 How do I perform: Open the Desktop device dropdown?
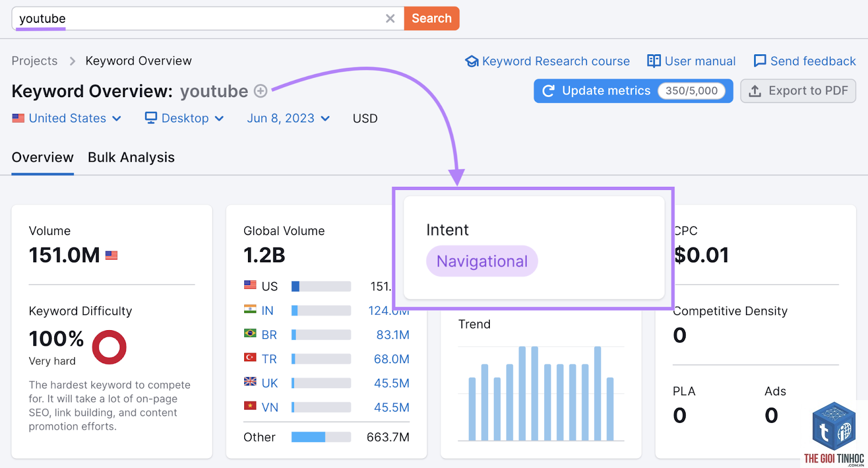[184, 118]
